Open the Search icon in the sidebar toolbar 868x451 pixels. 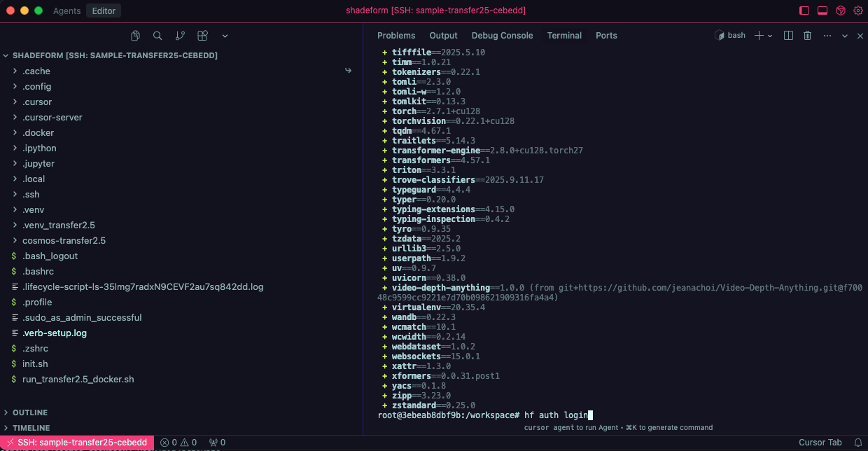157,35
